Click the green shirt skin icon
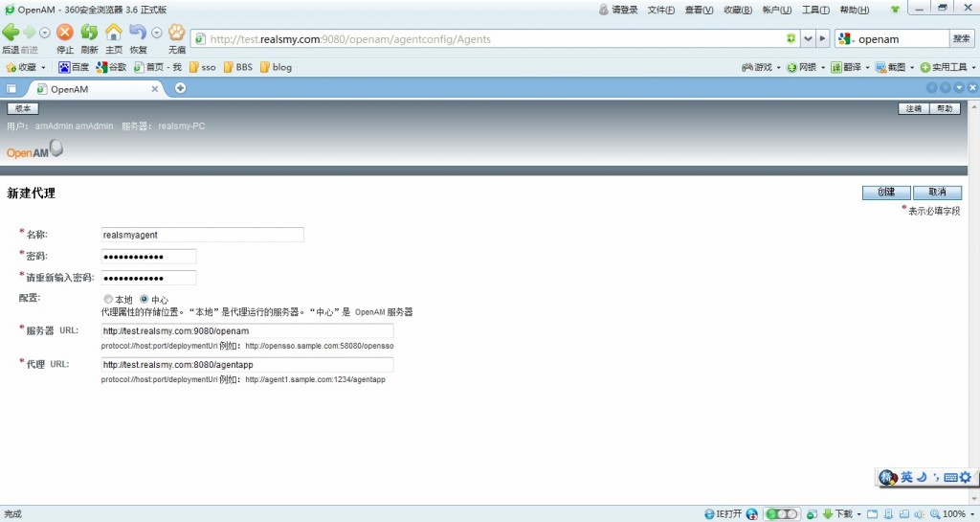980x522 pixels. point(895,10)
